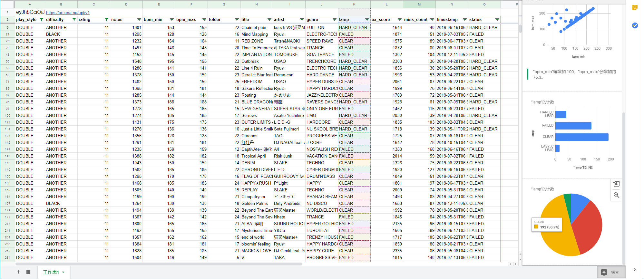Click the 探索 Explore button

point(611,272)
